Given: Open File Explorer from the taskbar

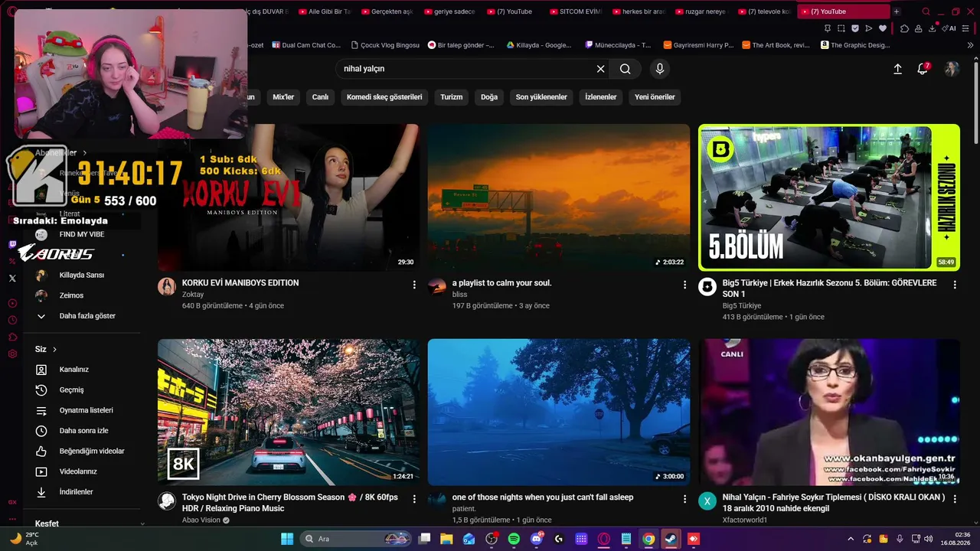Looking at the screenshot, I should click(446, 539).
